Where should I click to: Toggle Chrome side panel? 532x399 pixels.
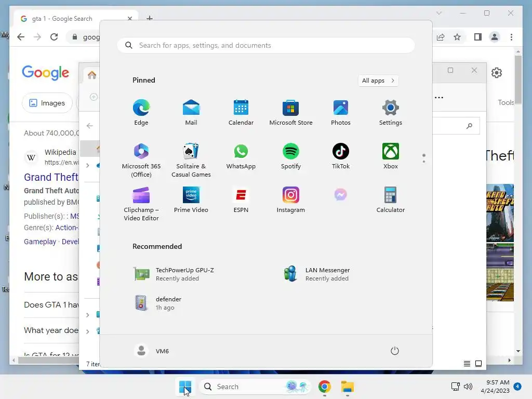(x=478, y=37)
